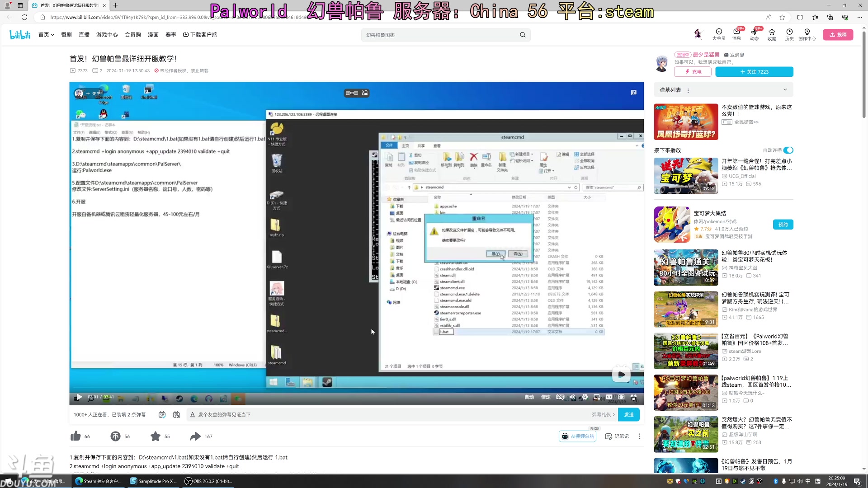Click 下载客户端 link

click(200, 35)
